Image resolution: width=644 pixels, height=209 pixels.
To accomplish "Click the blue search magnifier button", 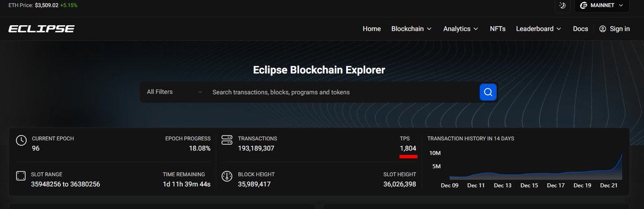I will coord(488,92).
